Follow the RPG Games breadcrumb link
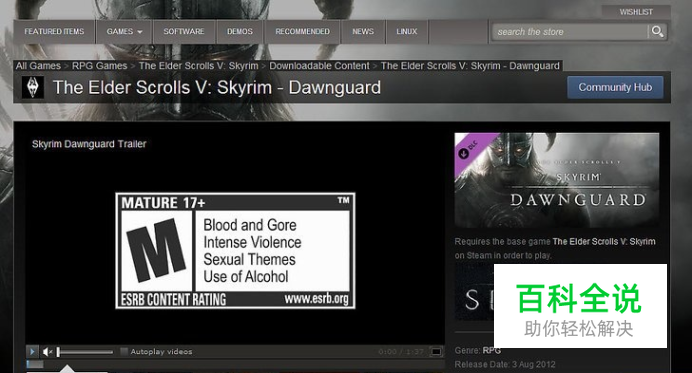The height and width of the screenshot is (373, 692). coord(99,66)
